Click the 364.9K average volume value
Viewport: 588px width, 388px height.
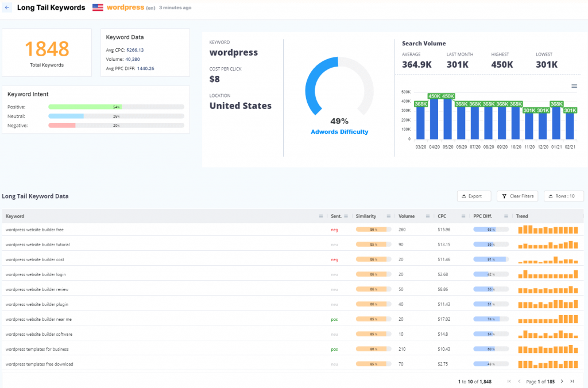tap(417, 64)
